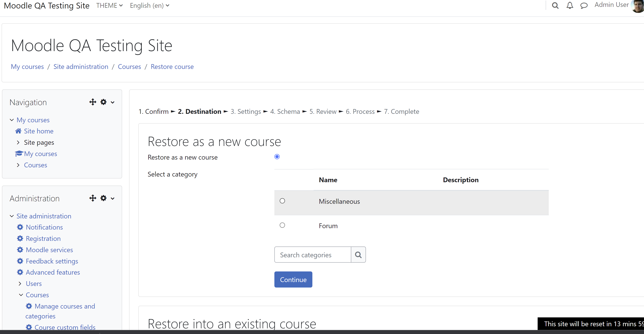Click gear icon beside Feedback settings
The height and width of the screenshot is (334, 644).
pos(20,261)
